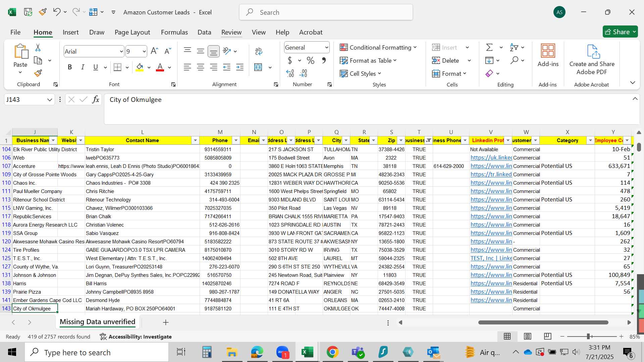This screenshot has height=362, width=644.
Task: Open Conditional Formatting menu
Action: [378, 47]
